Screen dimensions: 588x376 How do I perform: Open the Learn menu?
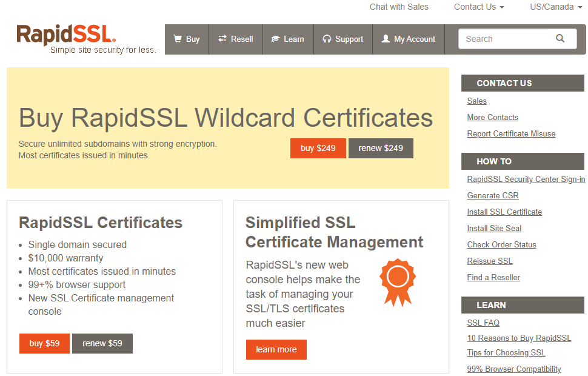tap(287, 39)
